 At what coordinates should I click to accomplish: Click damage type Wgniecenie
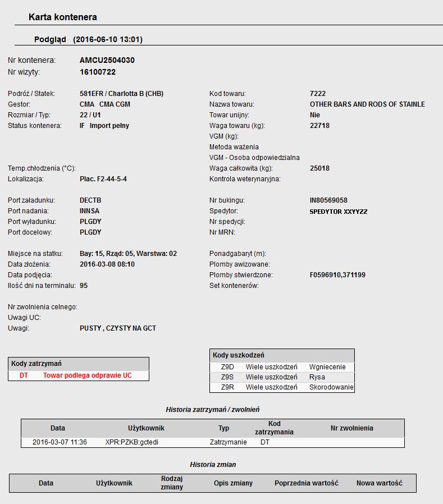pos(327,366)
